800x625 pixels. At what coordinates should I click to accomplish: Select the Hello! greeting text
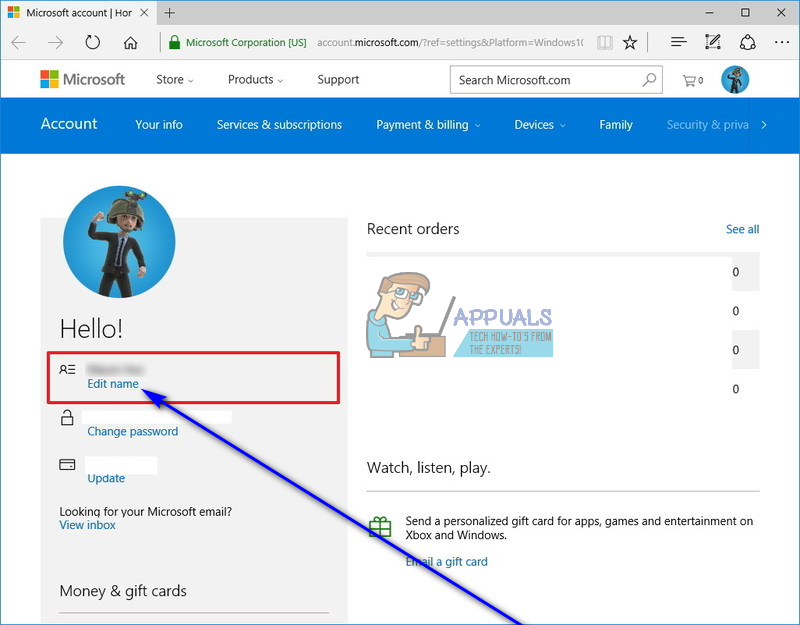pyautogui.click(x=91, y=329)
